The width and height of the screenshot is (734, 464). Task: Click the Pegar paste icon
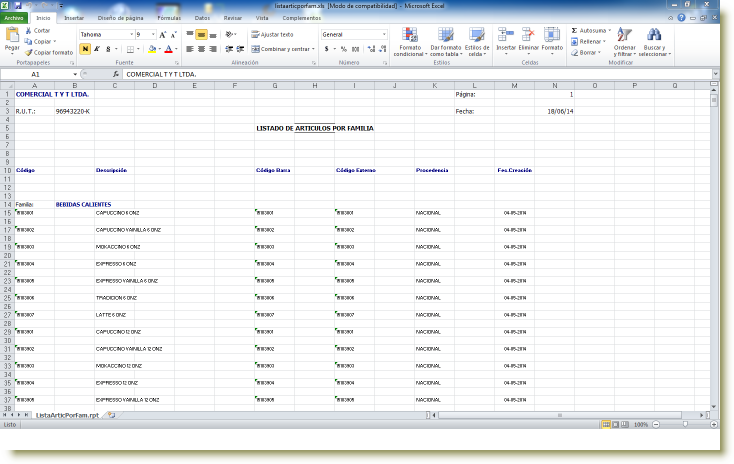pos(12,35)
